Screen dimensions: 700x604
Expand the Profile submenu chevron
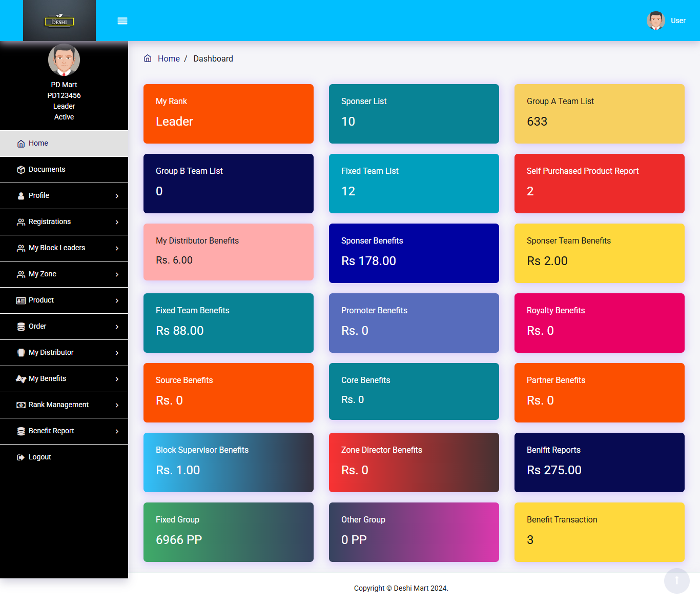(x=117, y=196)
